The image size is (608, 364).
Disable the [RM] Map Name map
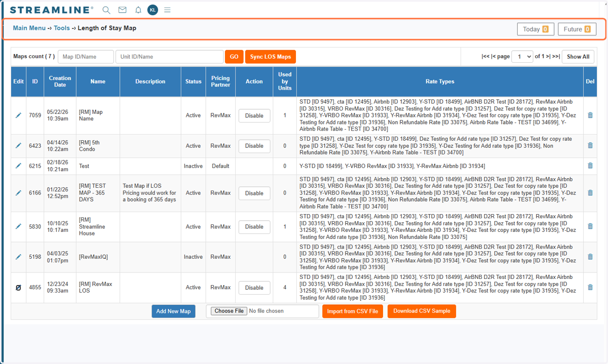tap(254, 115)
